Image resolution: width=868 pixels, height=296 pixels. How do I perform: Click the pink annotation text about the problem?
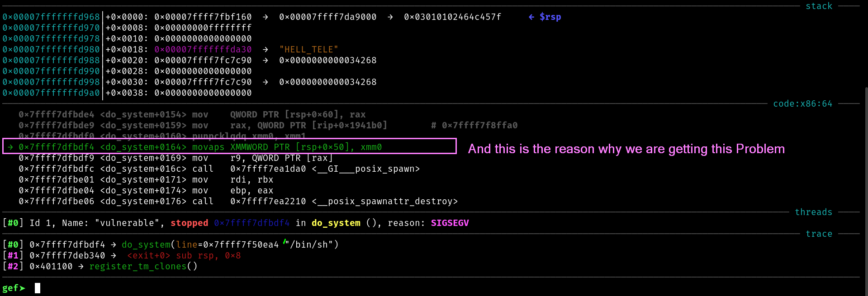(626, 149)
